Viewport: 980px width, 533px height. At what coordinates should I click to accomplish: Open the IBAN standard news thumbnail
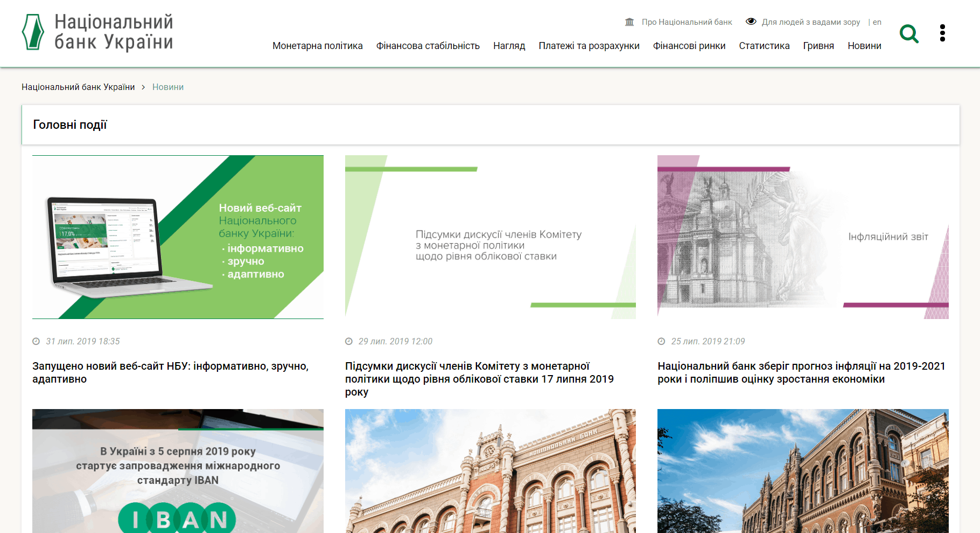[x=178, y=470]
